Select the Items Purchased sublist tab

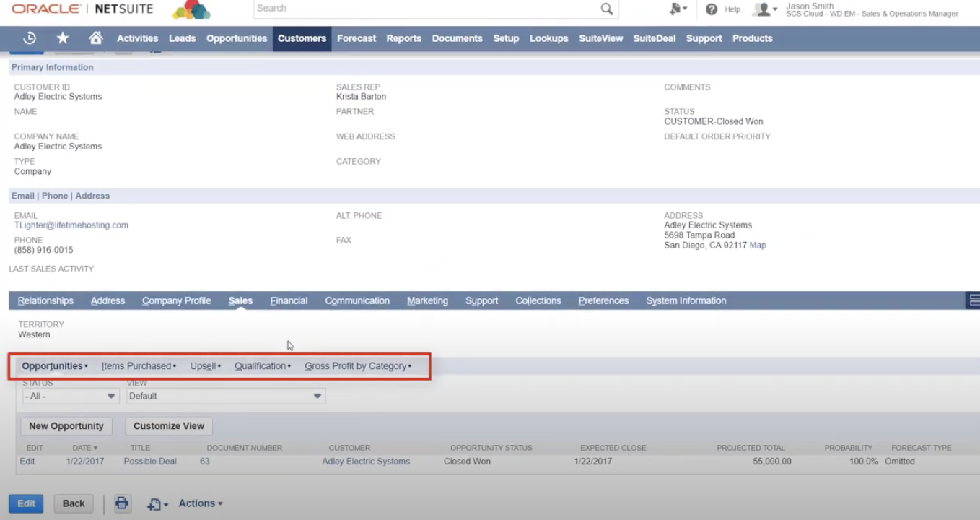click(x=136, y=366)
